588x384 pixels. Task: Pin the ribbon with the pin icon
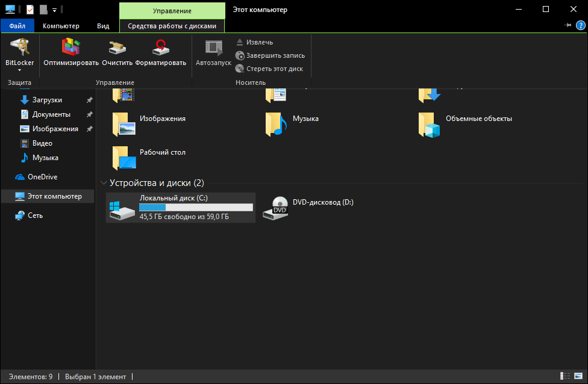568,25
